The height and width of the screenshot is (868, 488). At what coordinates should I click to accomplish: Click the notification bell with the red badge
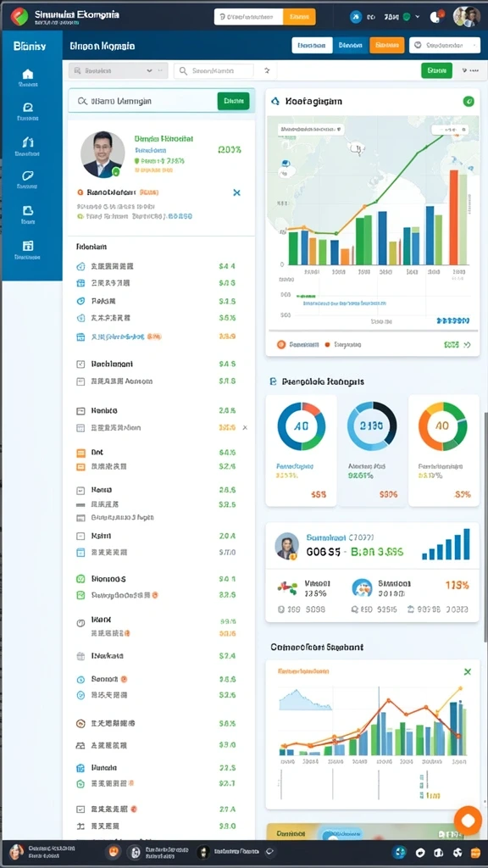pyautogui.click(x=436, y=17)
